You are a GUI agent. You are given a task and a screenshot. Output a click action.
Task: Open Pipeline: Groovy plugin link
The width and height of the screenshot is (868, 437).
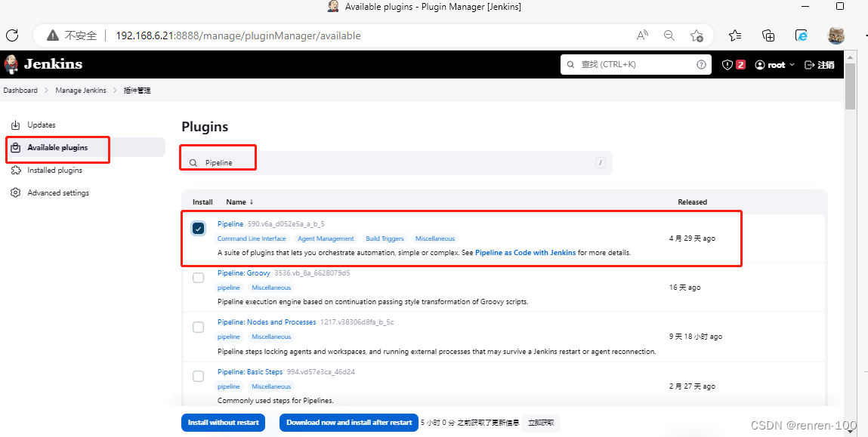point(243,273)
